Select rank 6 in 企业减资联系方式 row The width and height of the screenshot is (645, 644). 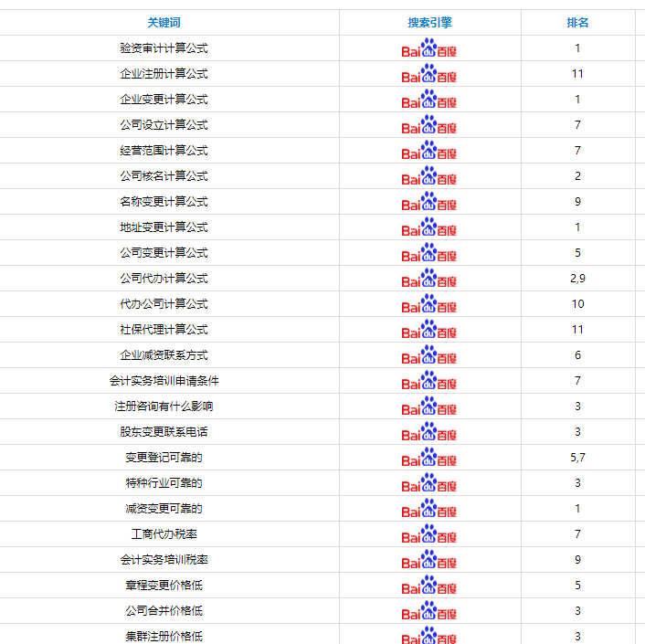point(577,355)
